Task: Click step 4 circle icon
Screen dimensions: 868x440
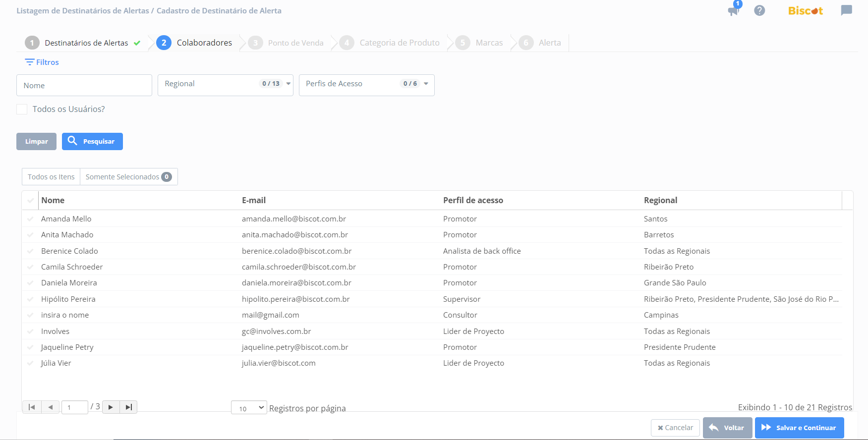Action: coord(347,43)
